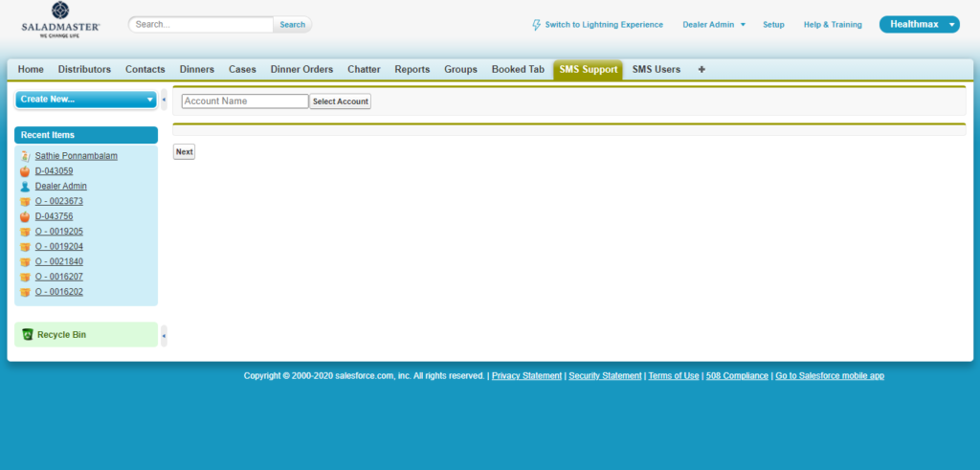Viewport: 980px width, 470px height.
Task: Open recent item D-043059
Action: coord(54,170)
